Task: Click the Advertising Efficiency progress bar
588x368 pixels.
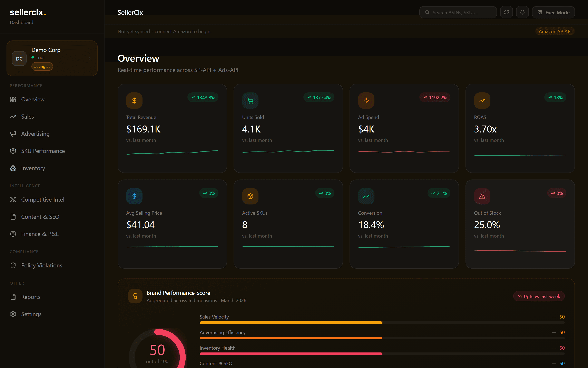Action: click(382, 338)
